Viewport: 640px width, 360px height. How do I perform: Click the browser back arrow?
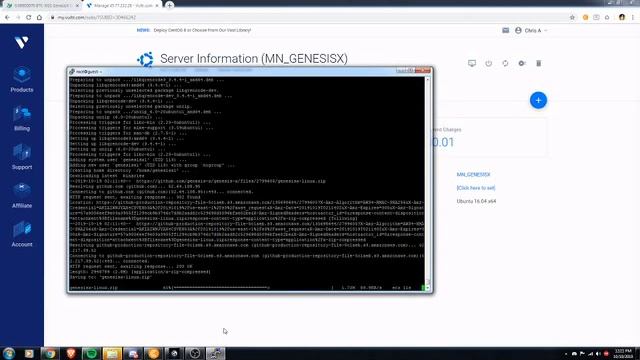point(7,18)
